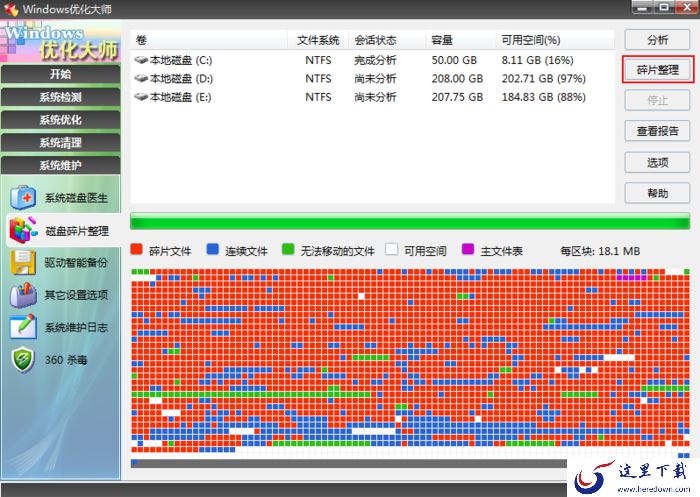Screen dimensions: 700x497
Task: Select the 本地磁盘 (C:) row label
Action: click(x=181, y=60)
